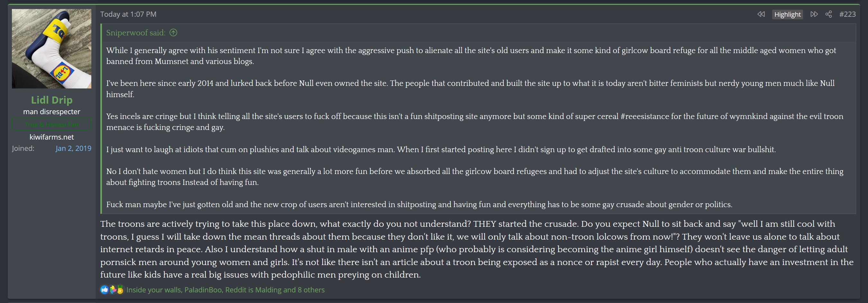Click the quote source up-arrow icon
This screenshot has width=868, height=303.
tap(173, 33)
